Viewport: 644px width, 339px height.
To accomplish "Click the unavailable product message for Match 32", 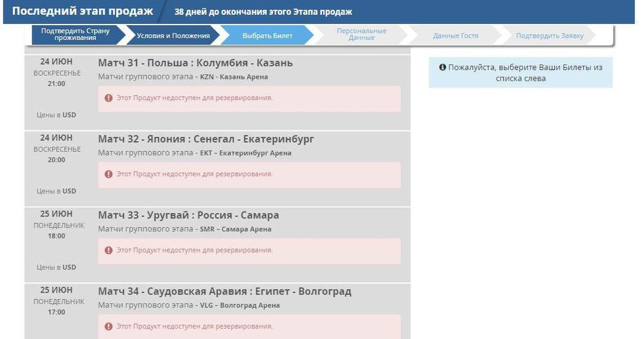I will coord(194,174).
